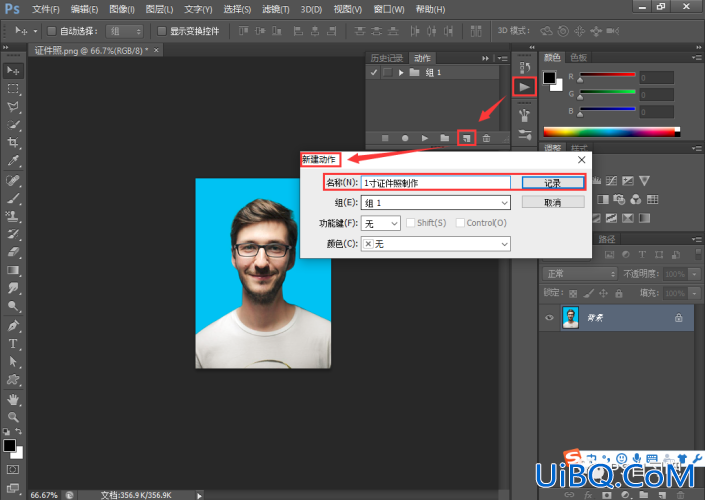Select the Crop tool
Viewport: 705px width, 500px height.
[13, 143]
